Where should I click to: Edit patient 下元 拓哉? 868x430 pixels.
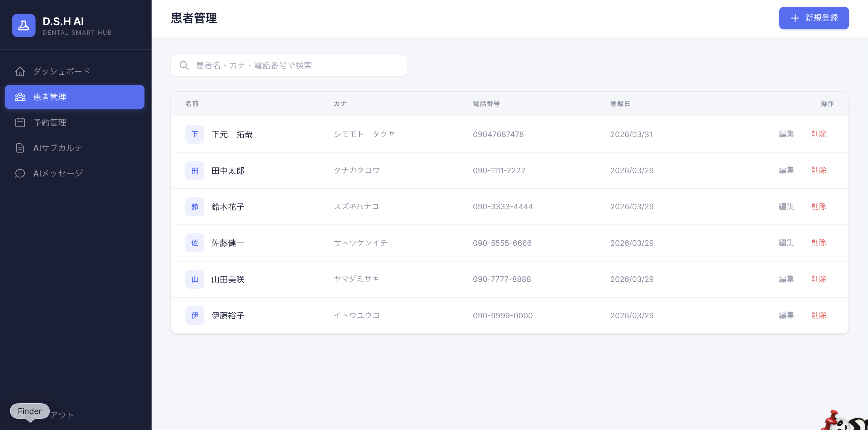tap(786, 134)
